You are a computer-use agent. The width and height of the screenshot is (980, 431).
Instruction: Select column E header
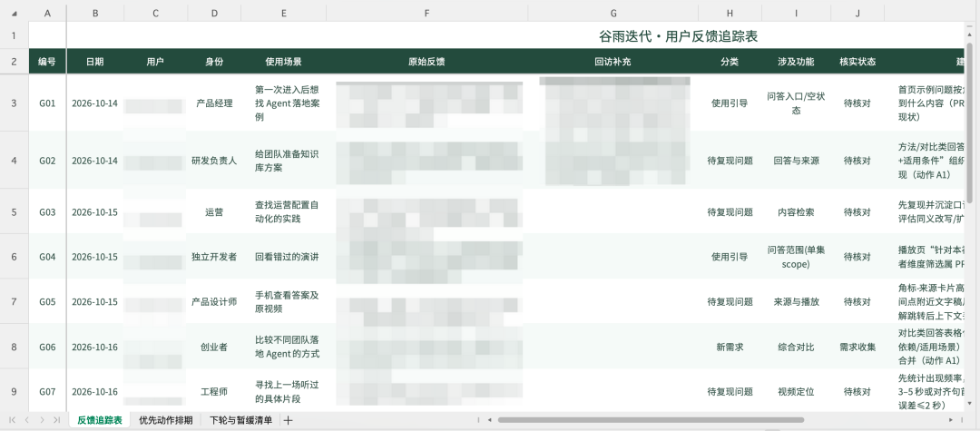tap(284, 13)
